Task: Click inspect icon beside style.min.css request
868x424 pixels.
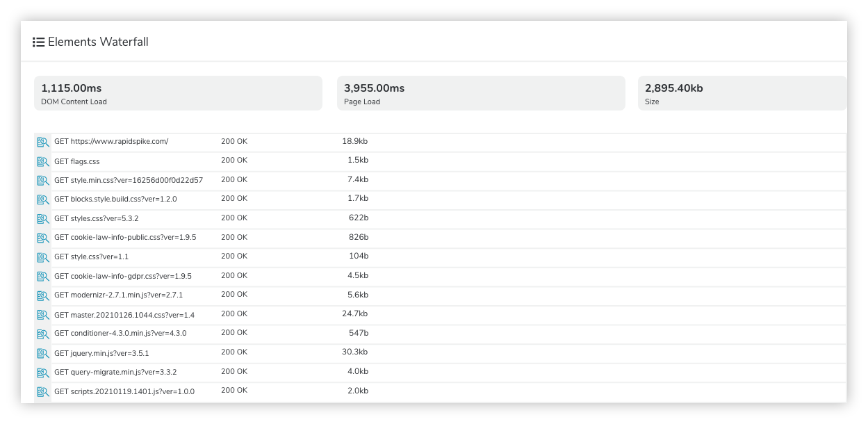Action: [43, 180]
